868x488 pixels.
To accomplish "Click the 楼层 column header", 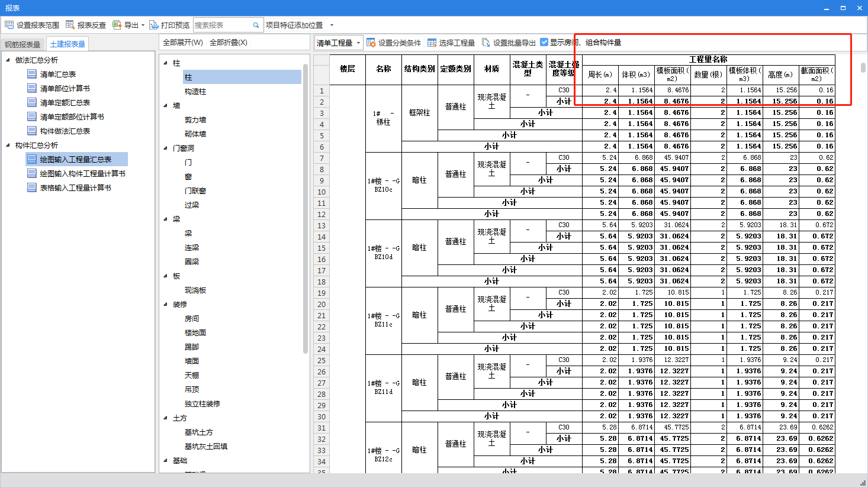I will point(348,69).
